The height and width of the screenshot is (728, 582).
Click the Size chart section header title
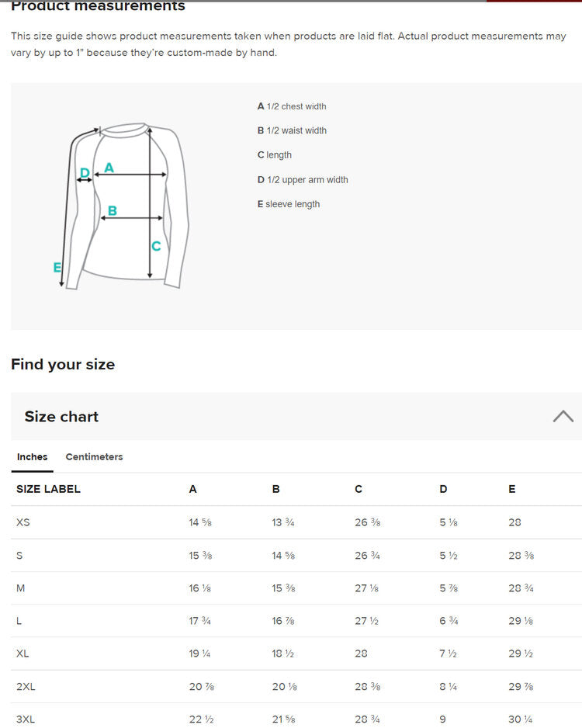coord(61,417)
